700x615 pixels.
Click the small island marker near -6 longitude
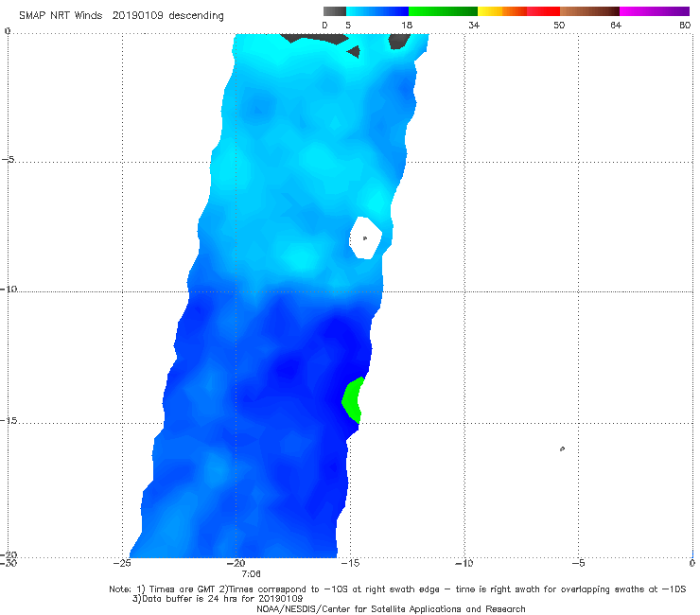(x=562, y=448)
